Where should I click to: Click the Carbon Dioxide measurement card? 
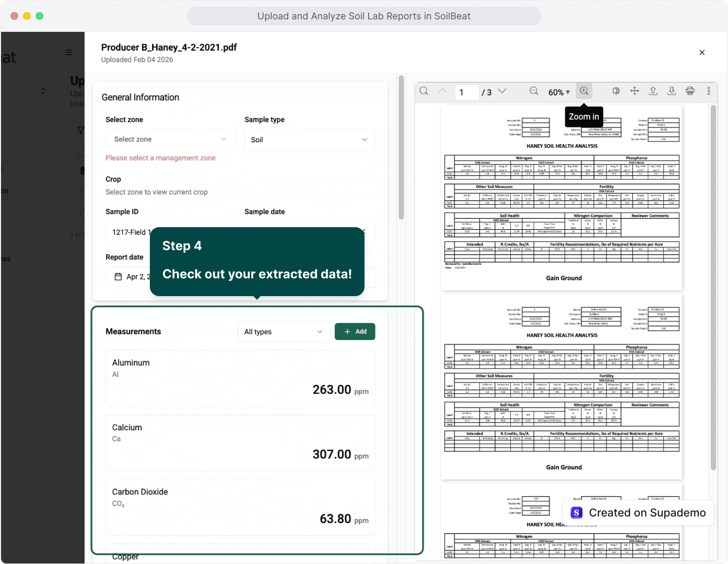pos(240,507)
